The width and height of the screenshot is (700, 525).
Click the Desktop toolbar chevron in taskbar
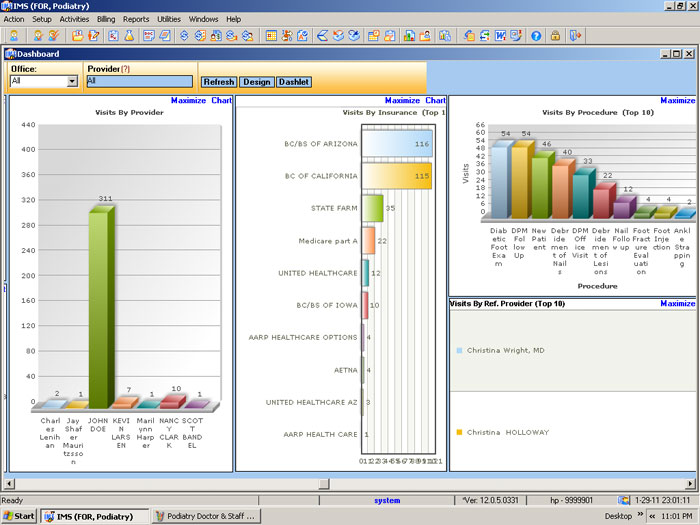(x=640, y=514)
